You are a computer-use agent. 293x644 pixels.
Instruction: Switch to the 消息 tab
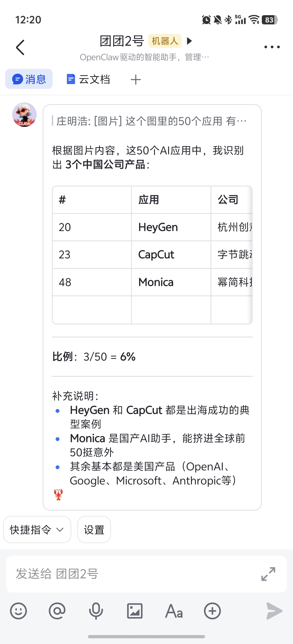pyautogui.click(x=29, y=79)
